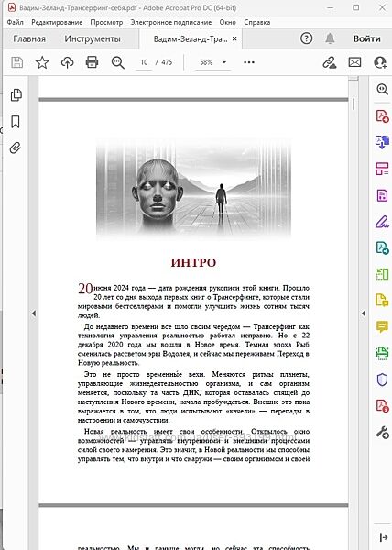This screenshot has width=392, height=550.
Task: Open the Help question mark icon
Action: coord(307,38)
